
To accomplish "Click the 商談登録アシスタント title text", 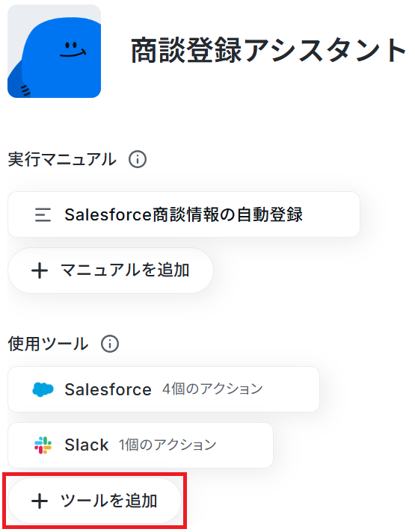I will 268,51.
